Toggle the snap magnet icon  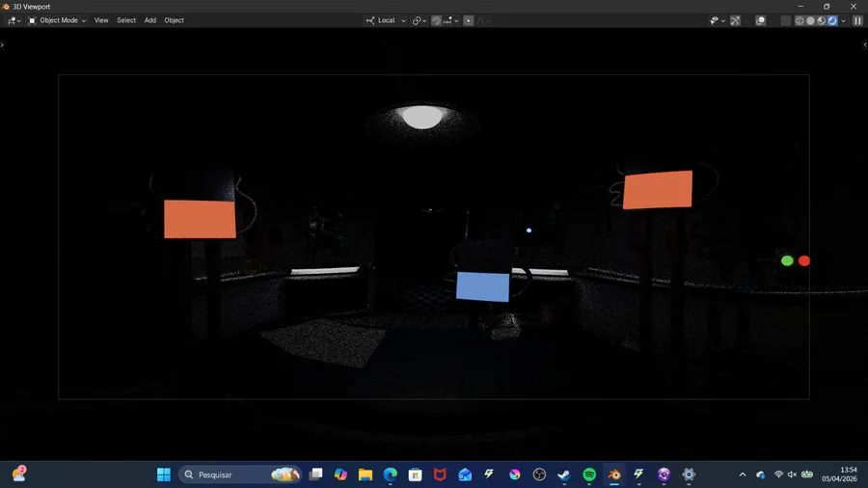click(436, 20)
